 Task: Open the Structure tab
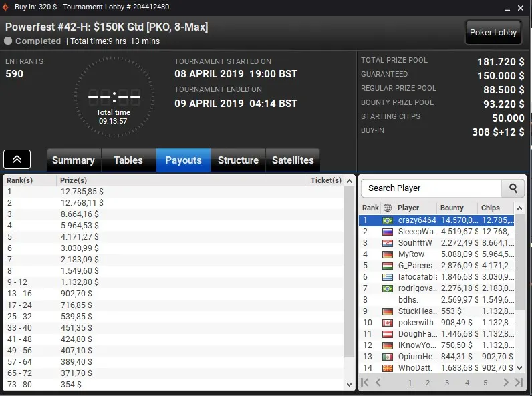click(238, 160)
